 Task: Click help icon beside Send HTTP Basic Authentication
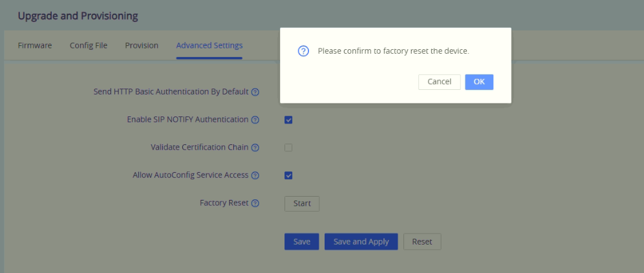255,92
